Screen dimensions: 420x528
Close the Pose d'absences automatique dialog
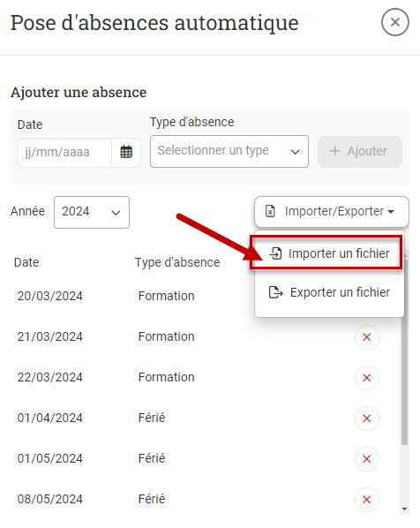coord(395,22)
